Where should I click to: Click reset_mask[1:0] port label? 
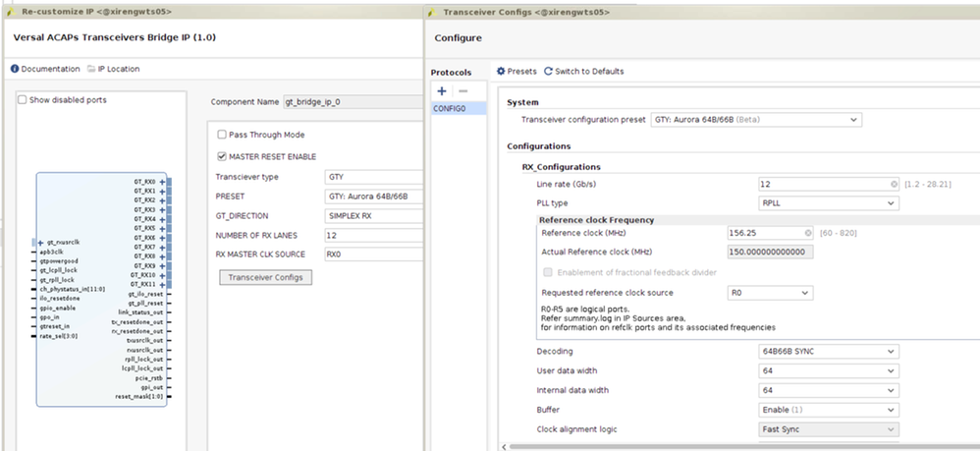(x=138, y=397)
